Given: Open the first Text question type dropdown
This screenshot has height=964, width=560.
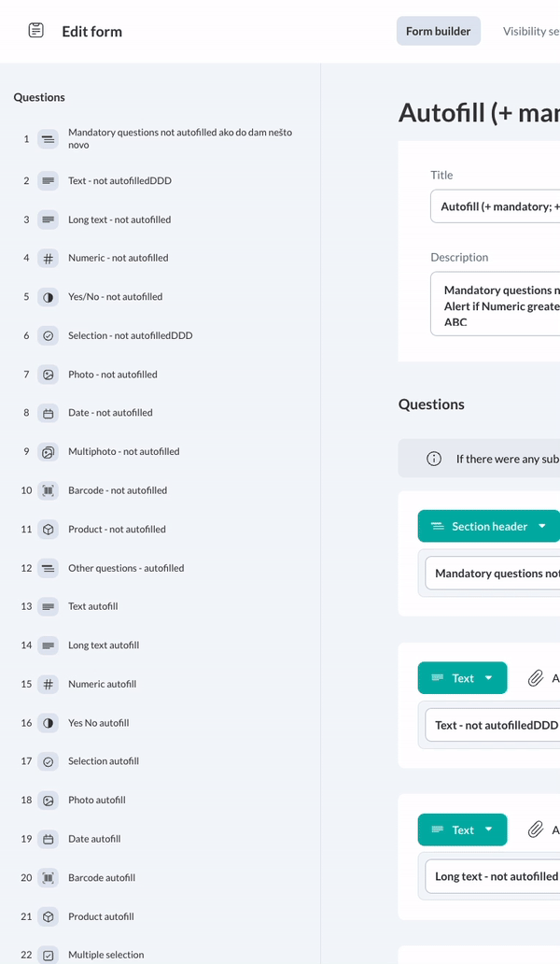Looking at the screenshot, I should click(x=463, y=678).
